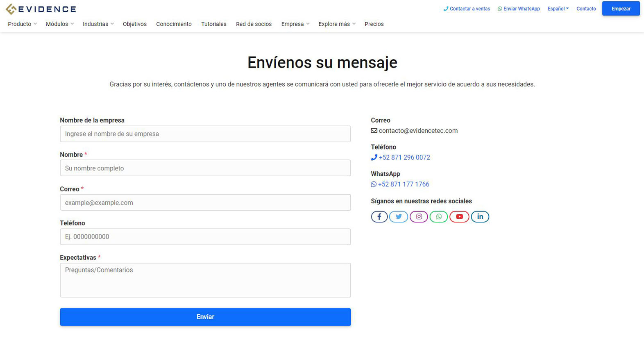The height and width of the screenshot is (343, 644).
Task: Open the YouTube social icon
Action: 459,216
